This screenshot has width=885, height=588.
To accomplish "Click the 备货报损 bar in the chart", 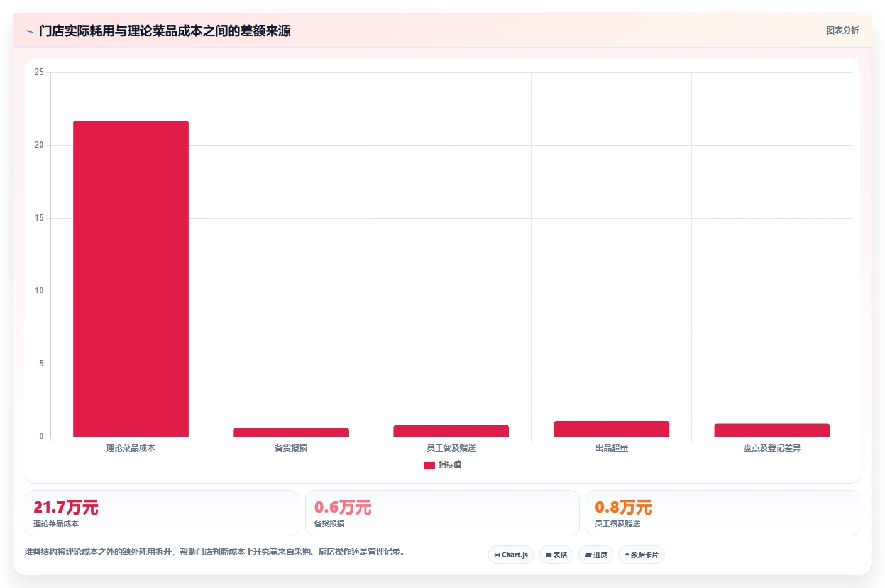I will coord(291,432).
